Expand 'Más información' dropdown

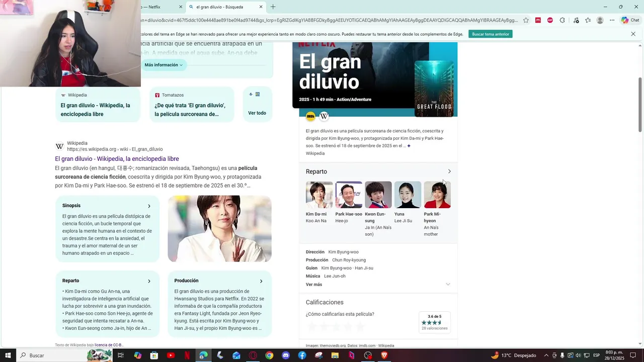(164, 65)
